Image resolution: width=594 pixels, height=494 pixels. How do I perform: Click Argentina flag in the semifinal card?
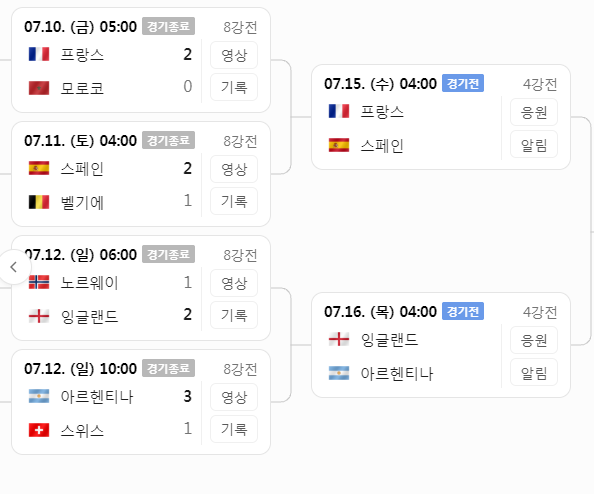[x=339, y=373]
